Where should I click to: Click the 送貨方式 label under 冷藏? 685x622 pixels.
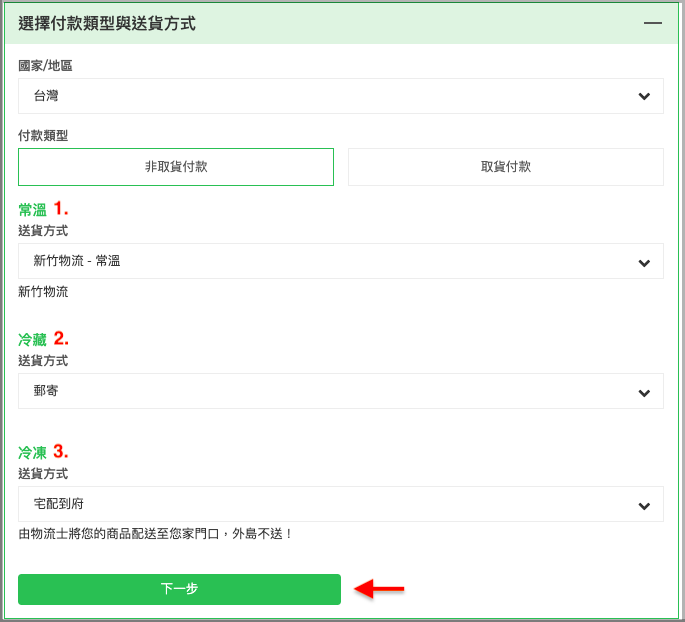tap(43, 361)
